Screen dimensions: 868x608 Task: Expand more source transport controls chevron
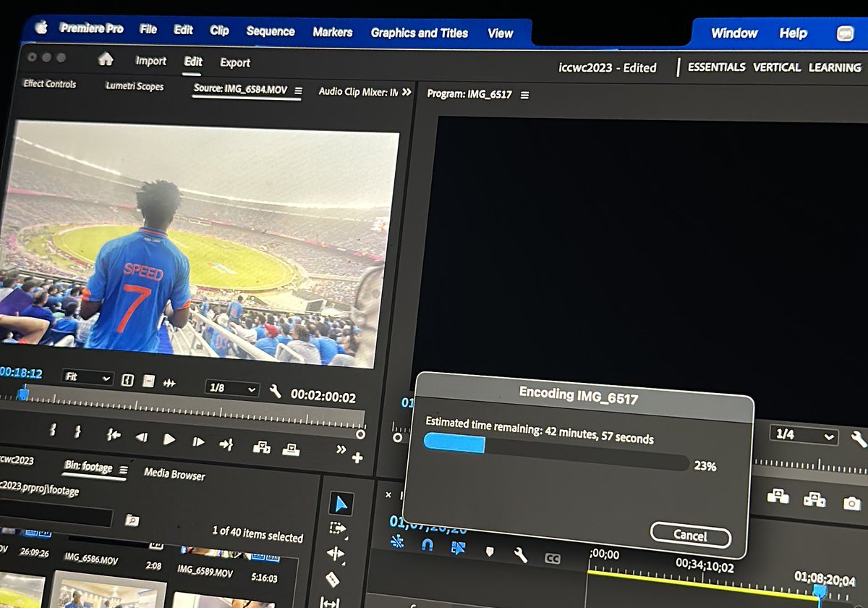[x=341, y=449]
